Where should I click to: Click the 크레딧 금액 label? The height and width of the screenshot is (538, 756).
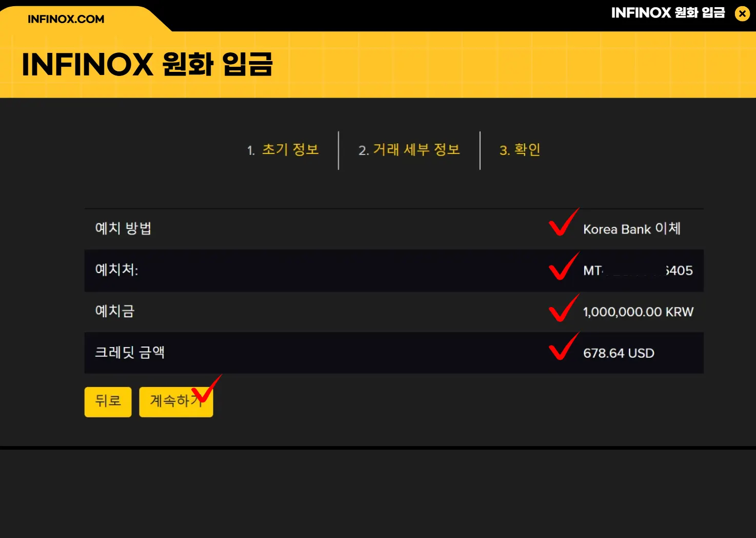click(x=130, y=352)
